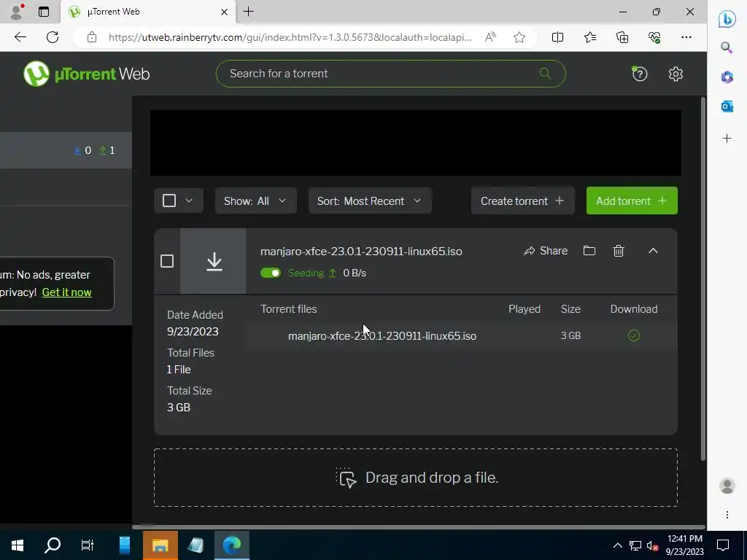The height and width of the screenshot is (560, 747).
Task: Open the notification center icon
Action: (x=723, y=545)
